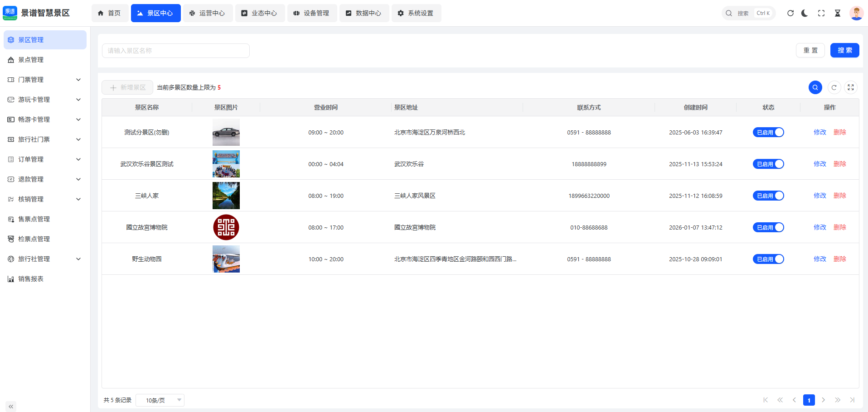
Task: Open the car thumbnail for 测试分景区(勿删)
Action: 226,132
